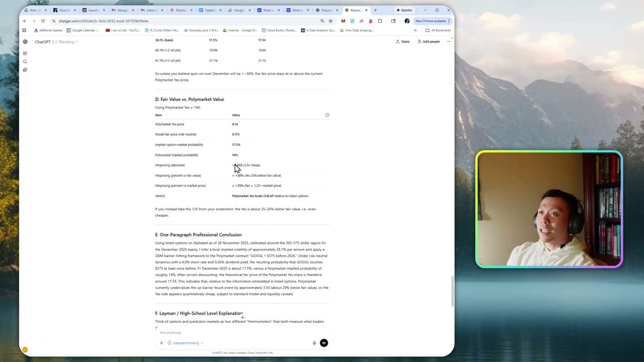
Task: Open the search chats icon in sidebar
Action: 25,61
